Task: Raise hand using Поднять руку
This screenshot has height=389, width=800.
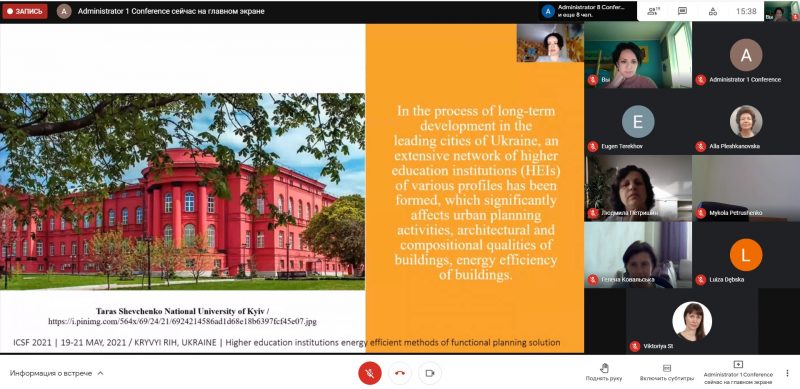Action: (604, 373)
